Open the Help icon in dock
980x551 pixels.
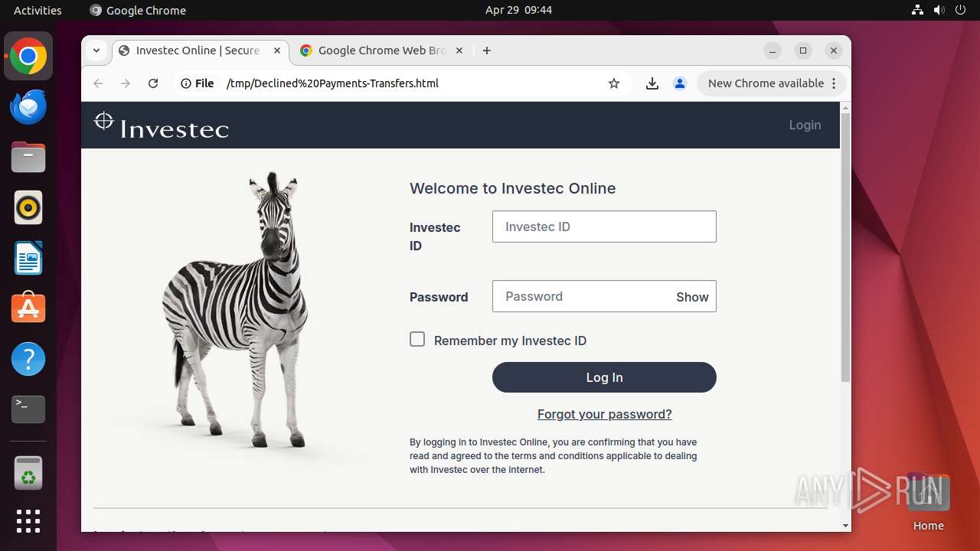point(28,359)
